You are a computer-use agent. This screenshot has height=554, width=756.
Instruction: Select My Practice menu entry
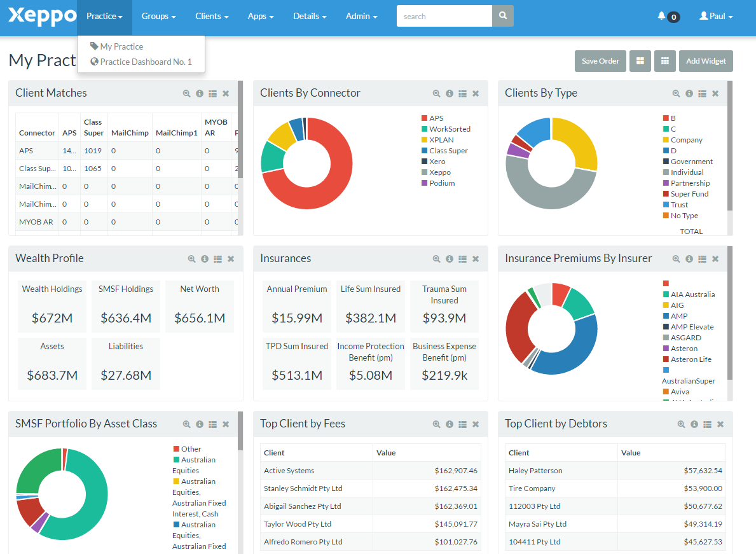pyautogui.click(x=121, y=46)
